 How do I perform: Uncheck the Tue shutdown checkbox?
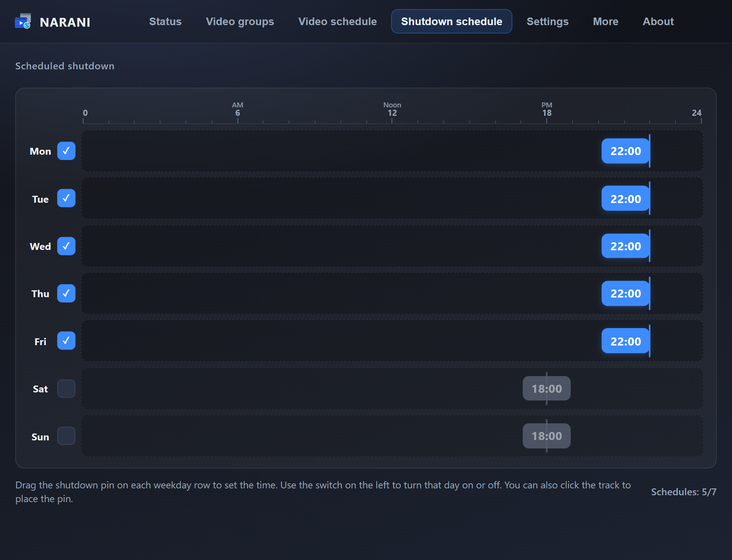point(66,198)
